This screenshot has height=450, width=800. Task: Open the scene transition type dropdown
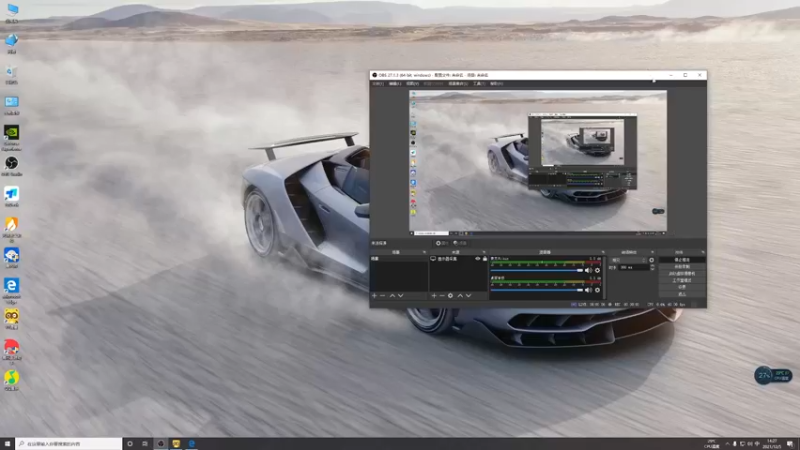click(629, 260)
